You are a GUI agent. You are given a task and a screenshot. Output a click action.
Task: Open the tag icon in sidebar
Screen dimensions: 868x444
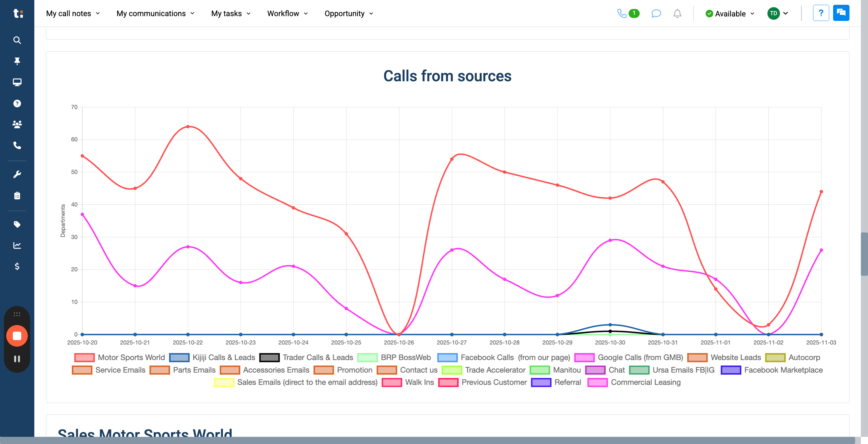tap(17, 224)
